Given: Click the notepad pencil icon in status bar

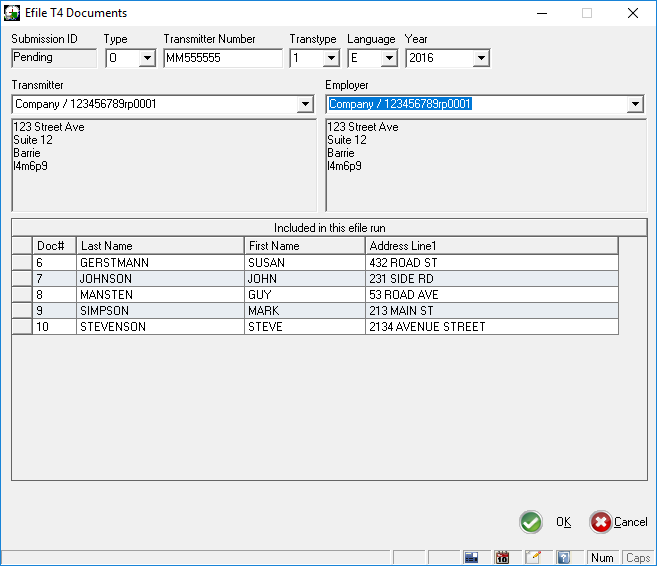Looking at the screenshot, I should pos(533,557).
